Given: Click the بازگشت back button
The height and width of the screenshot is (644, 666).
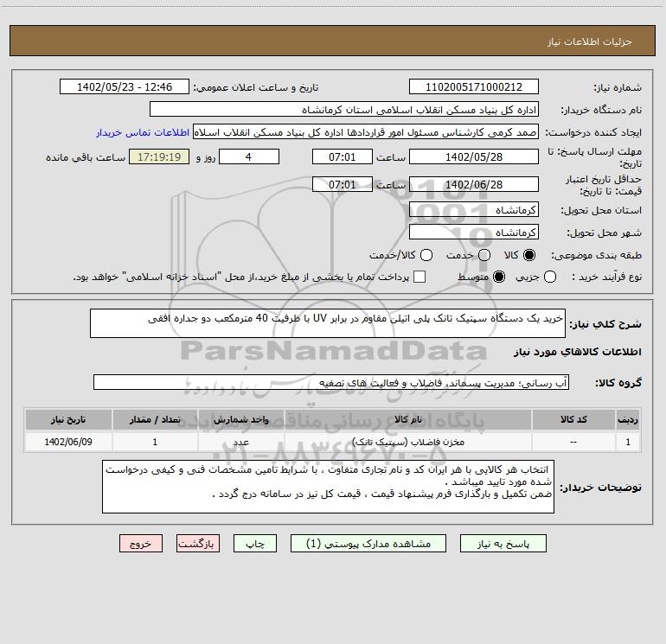Looking at the screenshot, I should coord(198,544).
